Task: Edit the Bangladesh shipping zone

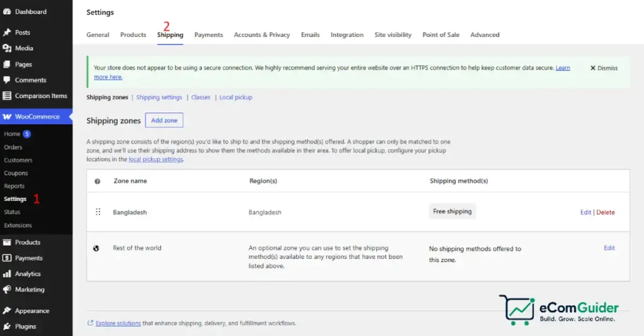Action: click(x=586, y=212)
